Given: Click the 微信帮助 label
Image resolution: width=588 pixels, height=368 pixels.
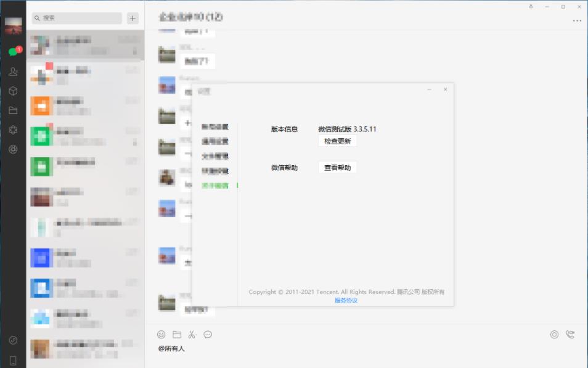Looking at the screenshot, I should pyautogui.click(x=284, y=168).
